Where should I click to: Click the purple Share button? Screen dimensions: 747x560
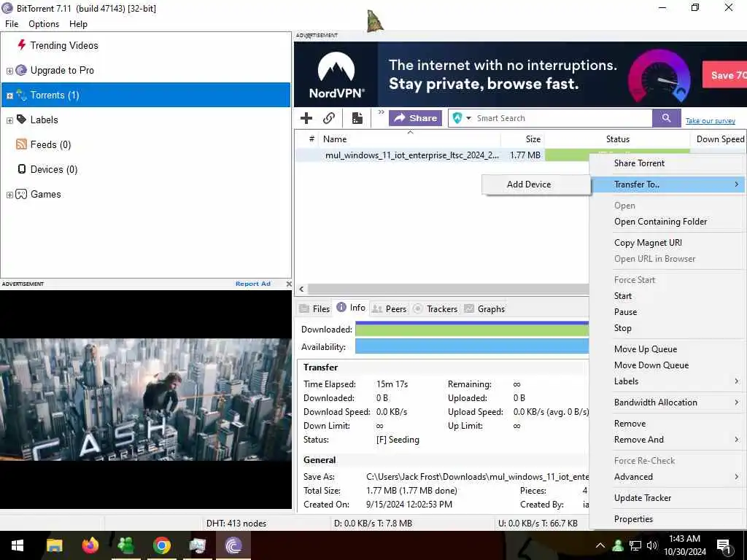(x=415, y=118)
